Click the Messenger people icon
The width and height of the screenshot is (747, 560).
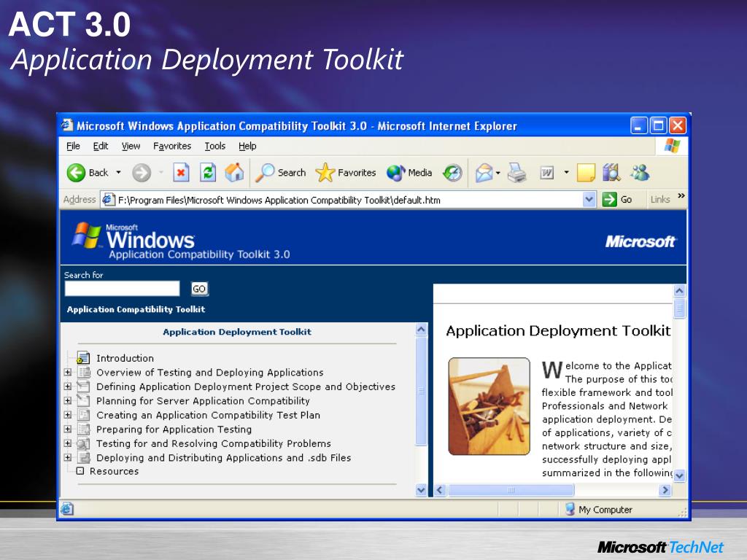(x=640, y=172)
